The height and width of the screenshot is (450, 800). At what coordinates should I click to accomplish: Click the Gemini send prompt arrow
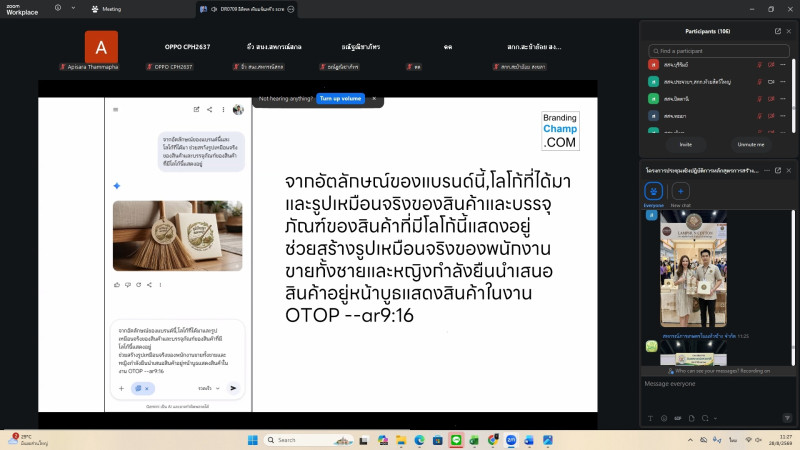[x=233, y=388]
